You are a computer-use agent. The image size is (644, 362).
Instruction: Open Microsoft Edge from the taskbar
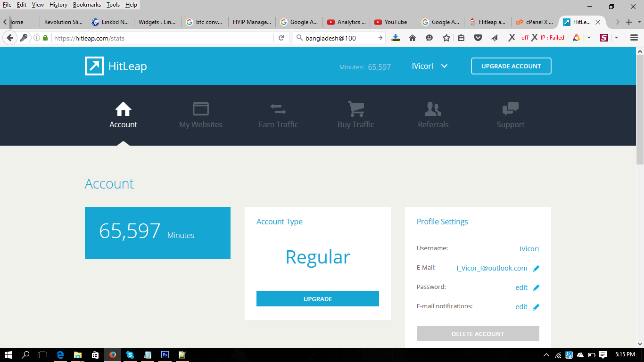(60, 355)
